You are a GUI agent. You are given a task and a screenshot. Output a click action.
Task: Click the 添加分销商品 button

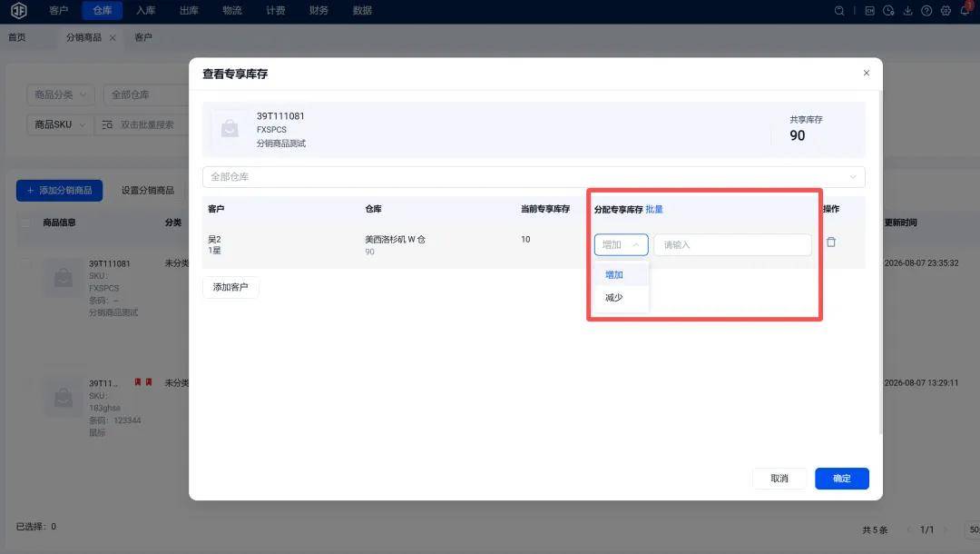tap(59, 190)
